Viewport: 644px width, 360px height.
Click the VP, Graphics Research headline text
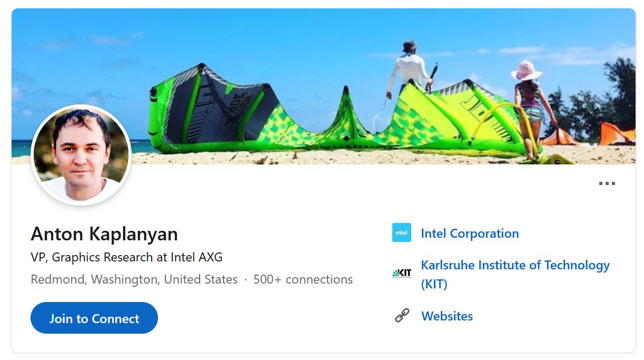pyautogui.click(x=126, y=257)
